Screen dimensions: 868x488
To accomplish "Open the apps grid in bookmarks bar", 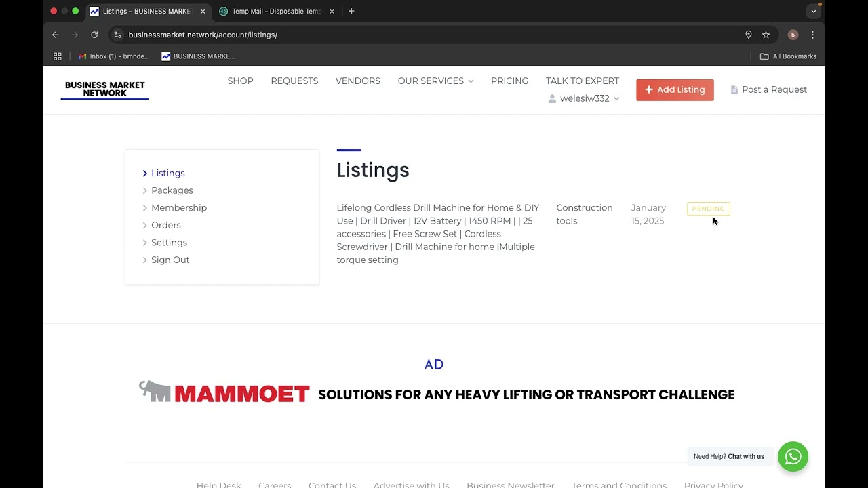I will coord(58,56).
